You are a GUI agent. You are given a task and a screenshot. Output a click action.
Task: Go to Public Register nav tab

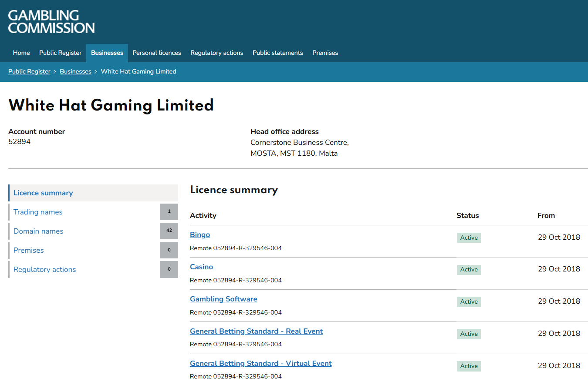(61, 53)
